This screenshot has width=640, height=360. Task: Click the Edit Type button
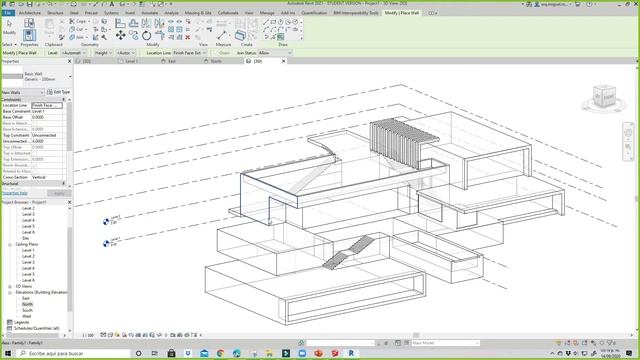(x=59, y=92)
